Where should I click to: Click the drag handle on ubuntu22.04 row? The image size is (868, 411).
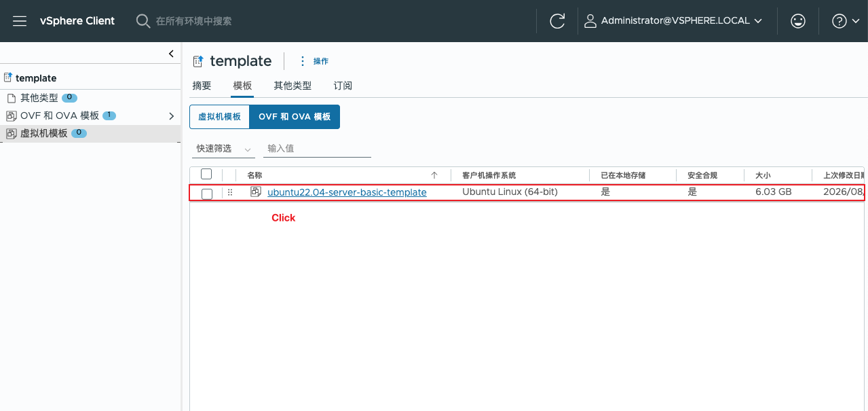230,192
